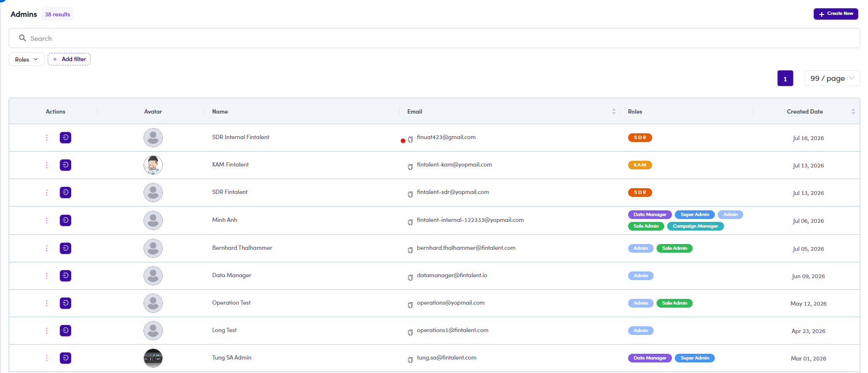The image size is (868, 373).
Task: Open three-dot menu for SDR Fintalent row
Action: point(47,193)
